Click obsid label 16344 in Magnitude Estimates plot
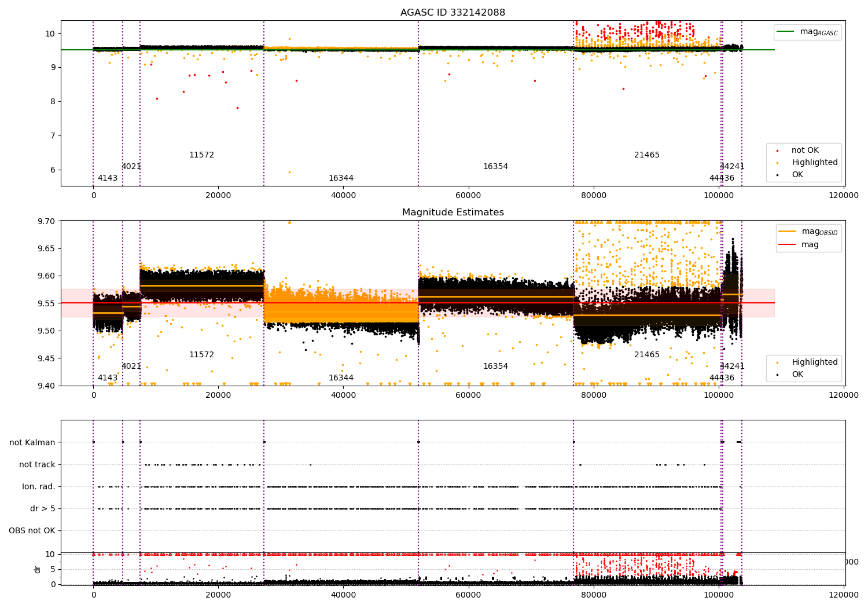Viewport: 868px width, 608px height. (341, 378)
